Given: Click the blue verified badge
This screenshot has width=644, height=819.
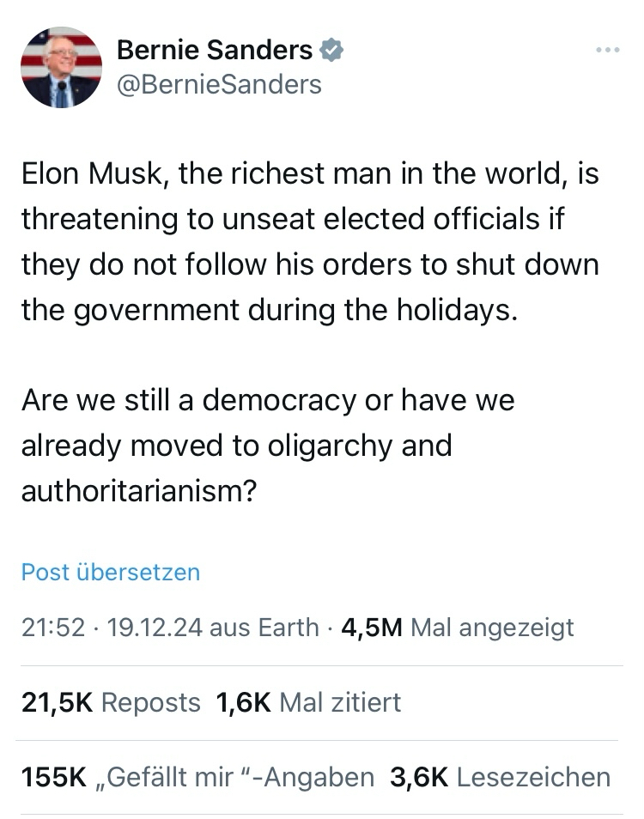Looking at the screenshot, I should point(331,51).
